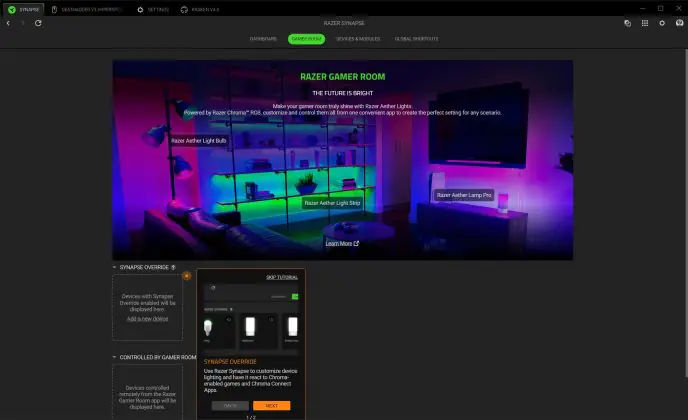Collapse Controlled by Gamer Room section
The width and height of the screenshot is (688, 420).
coord(115,357)
